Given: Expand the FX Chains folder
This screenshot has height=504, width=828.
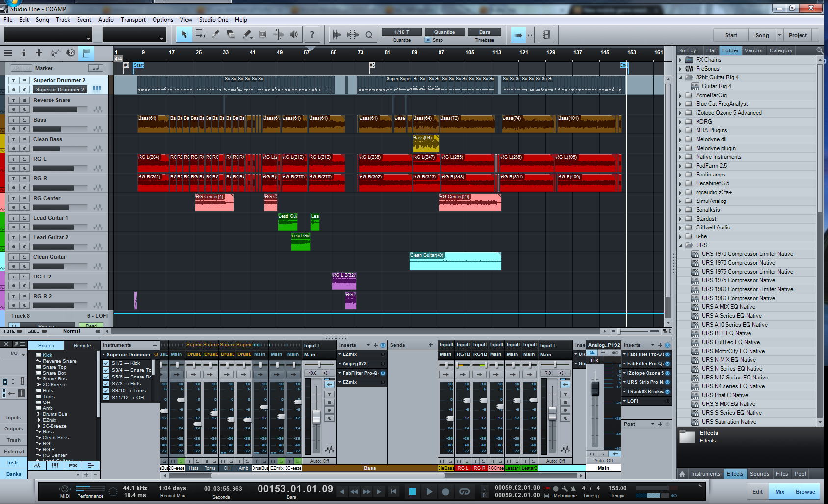Looking at the screenshot, I should coord(681,60).
